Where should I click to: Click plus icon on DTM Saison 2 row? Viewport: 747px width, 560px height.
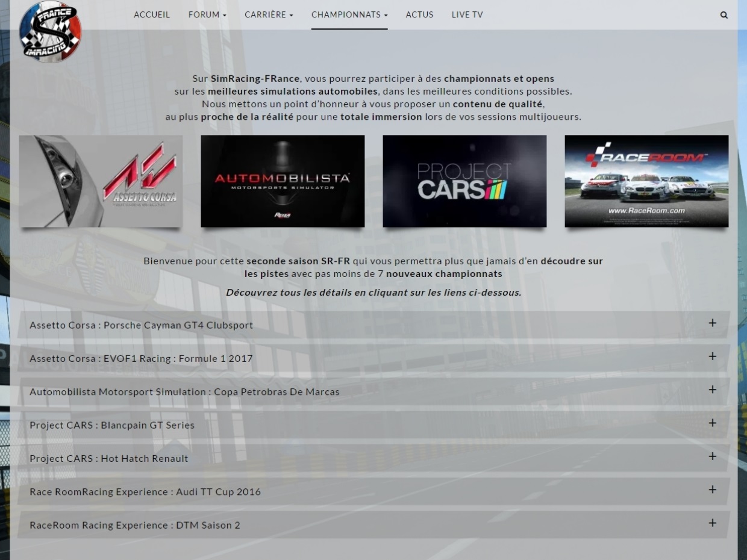pos(712,523)
